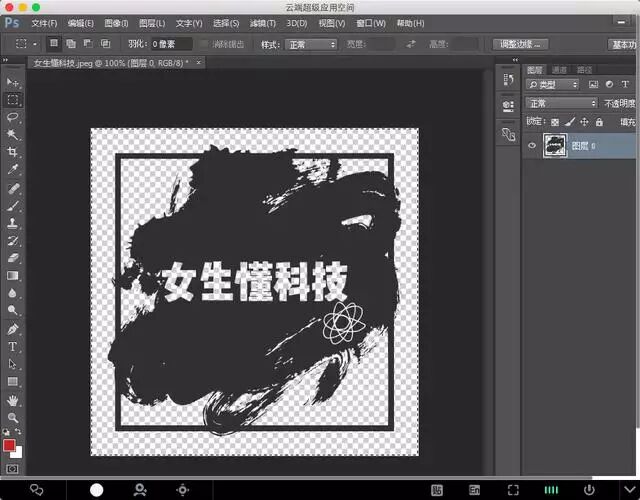Select the Brush tool

coord(12,206)
